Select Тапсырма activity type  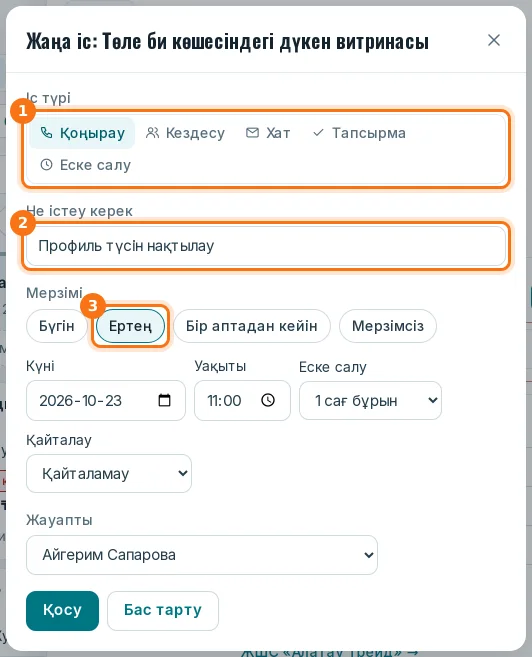pos(359,133)
